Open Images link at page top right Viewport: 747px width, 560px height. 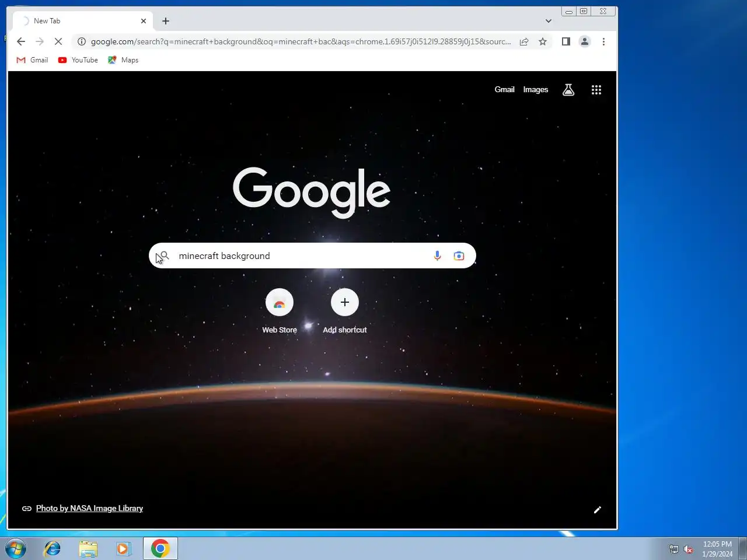(x=536, y=89)
